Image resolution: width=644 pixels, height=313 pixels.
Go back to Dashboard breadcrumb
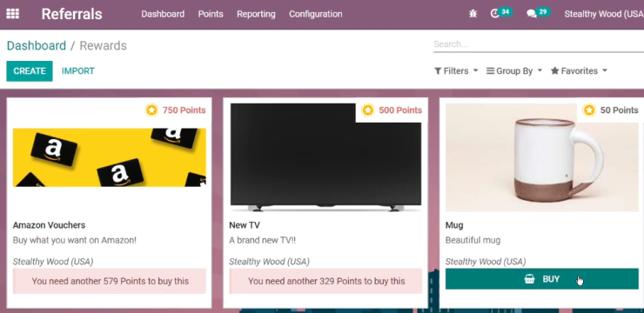pos(37,45)
